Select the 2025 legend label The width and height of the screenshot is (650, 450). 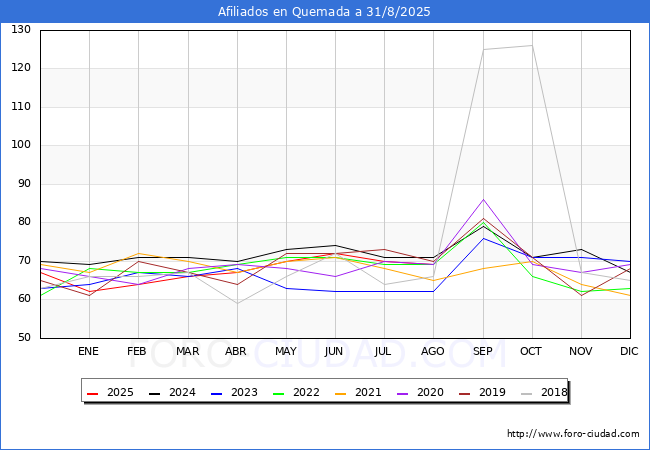click(x=120, y=392)
